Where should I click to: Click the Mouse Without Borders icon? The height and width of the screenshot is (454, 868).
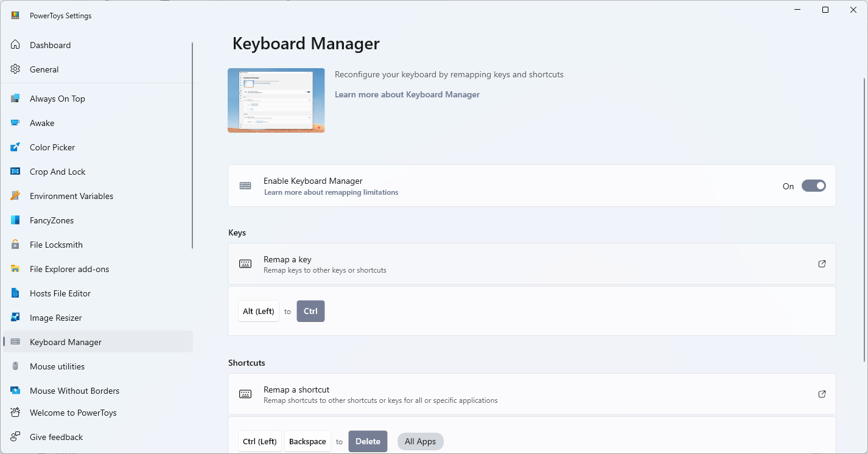pos(15,391)
